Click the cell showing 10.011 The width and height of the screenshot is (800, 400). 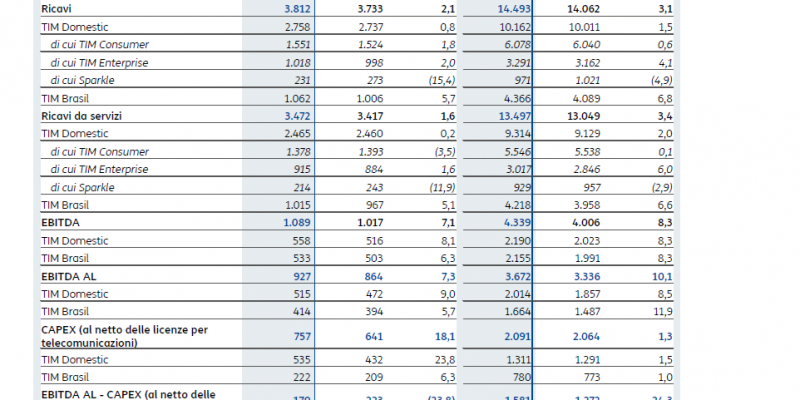(x=584, y=27)
